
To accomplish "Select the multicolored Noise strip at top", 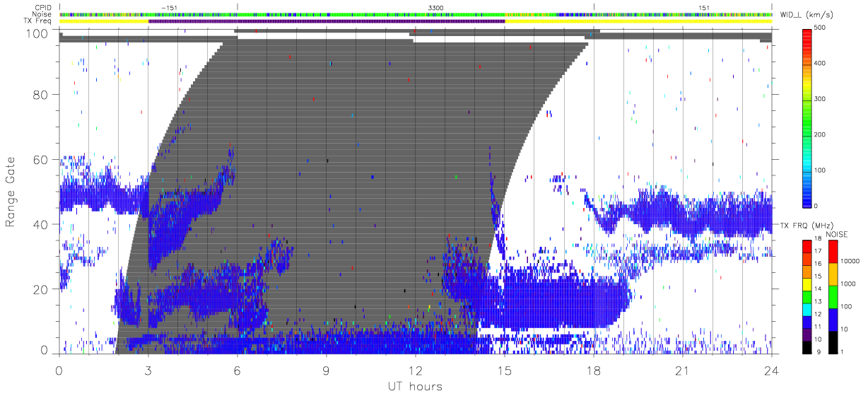I will click(x=416, y=14).
